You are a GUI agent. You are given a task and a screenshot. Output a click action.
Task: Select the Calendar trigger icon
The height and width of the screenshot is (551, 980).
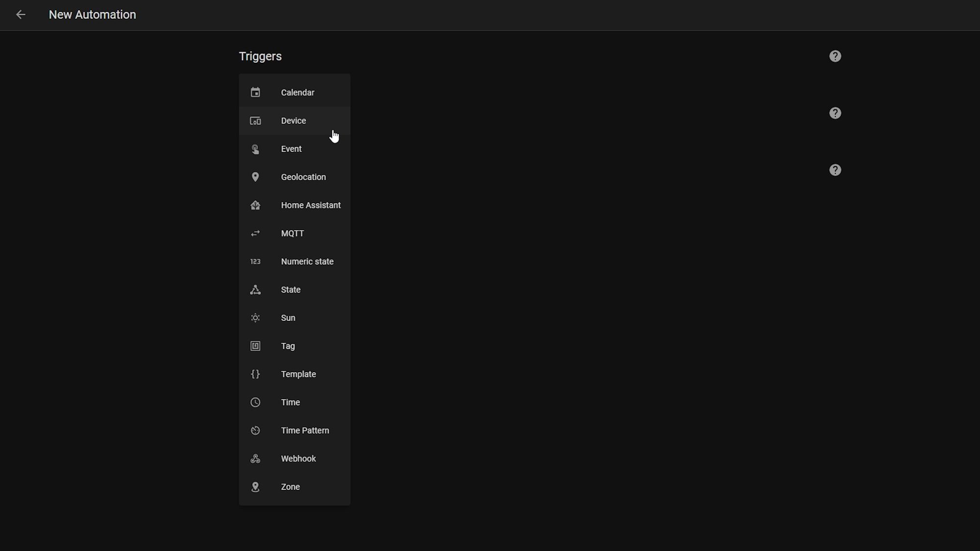pos(256,92)
